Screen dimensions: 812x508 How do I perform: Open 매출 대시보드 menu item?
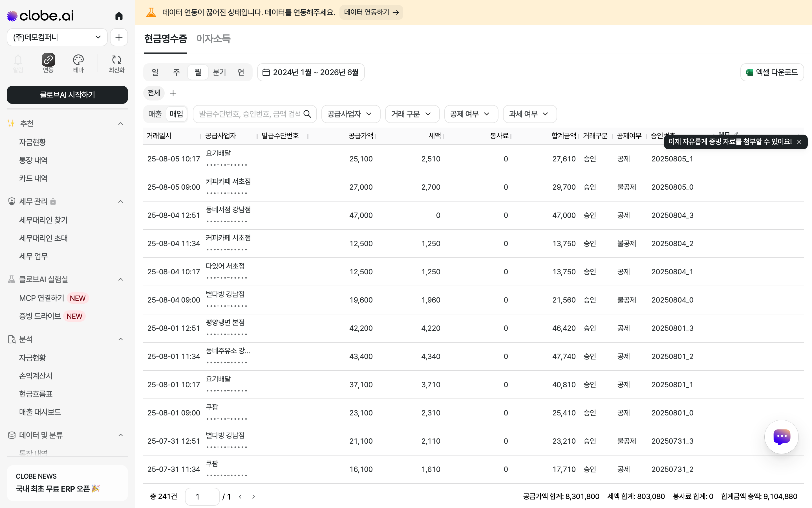[40, 412]
